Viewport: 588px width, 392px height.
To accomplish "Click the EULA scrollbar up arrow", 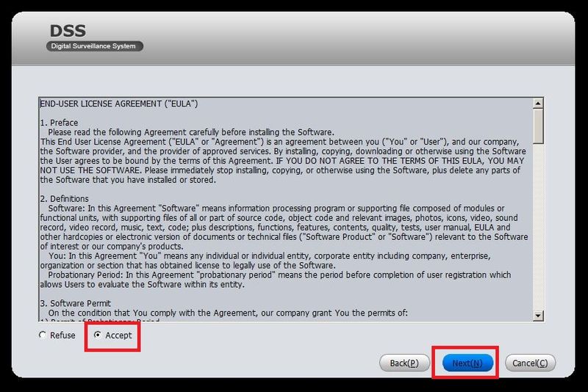I will [x=538, y=104].
